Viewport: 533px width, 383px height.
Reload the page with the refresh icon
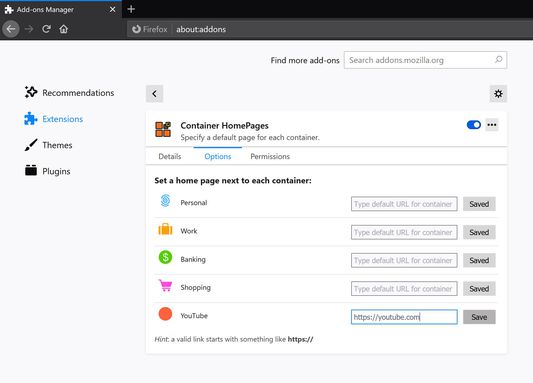click(x=46, y=29)
